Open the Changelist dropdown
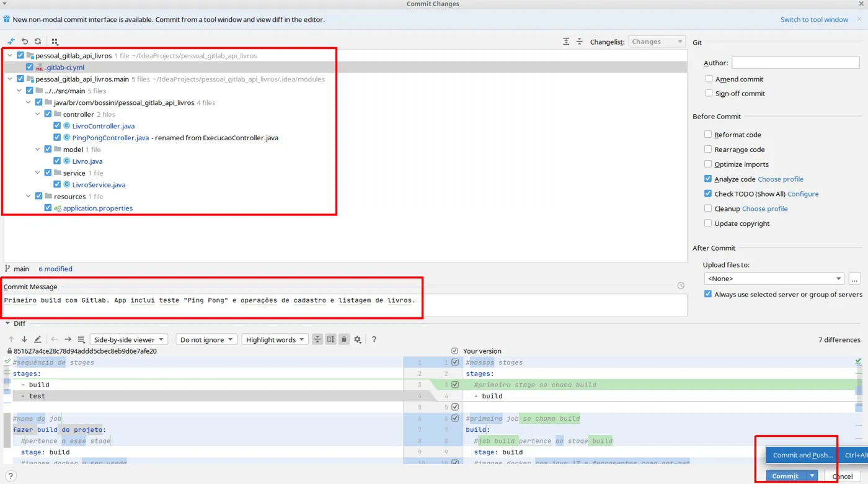The height and width of the screenshot is (484, 868). coord(657,42)
